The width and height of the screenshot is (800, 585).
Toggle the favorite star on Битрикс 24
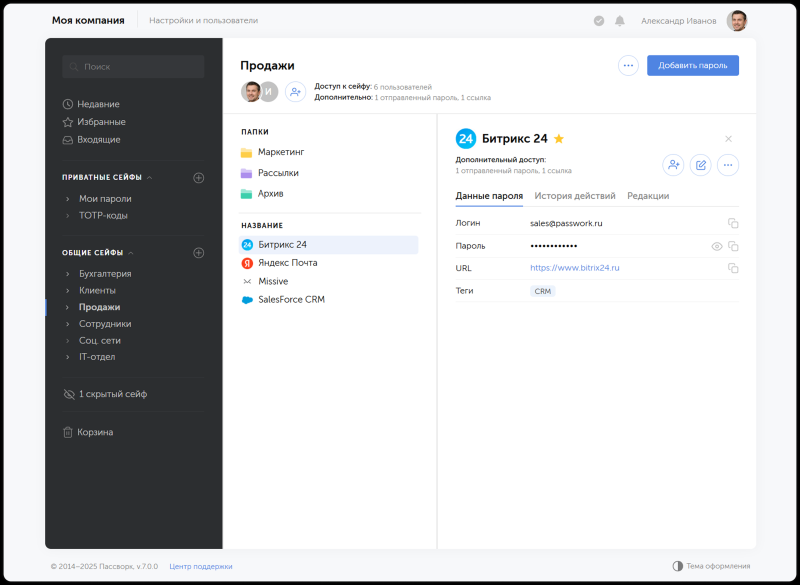[x=559, y=139]
